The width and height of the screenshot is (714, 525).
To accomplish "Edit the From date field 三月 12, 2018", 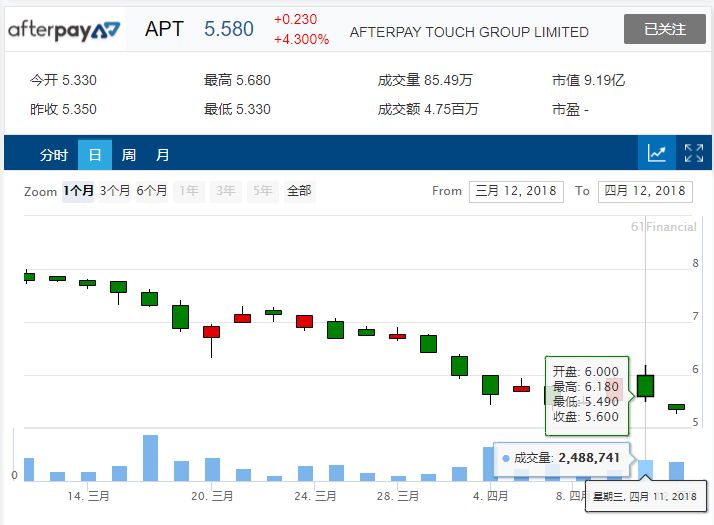I will [516, 191].
